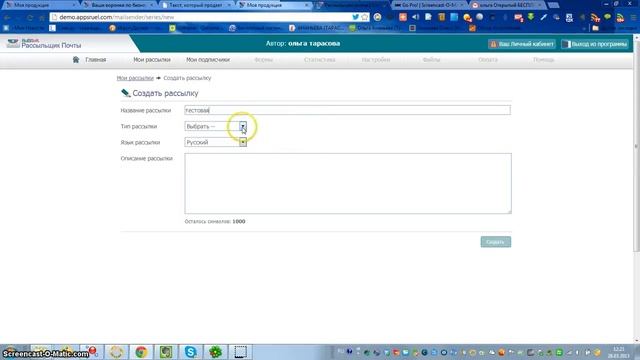Click the Twitter bird icon in address bar

point(355,17)
